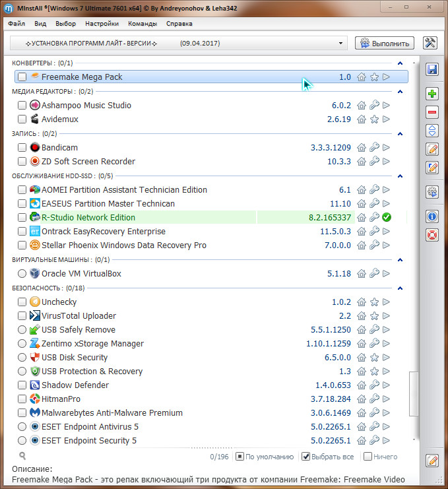Click the house icon for Malwarebytes Anti-Malware Premium
The image size is (448, 489).
(362, 413)
